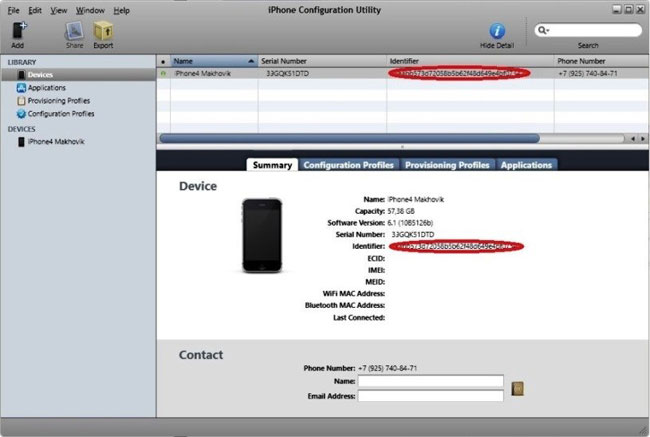The image size is (650, 437).
Task: Click the status dot column header
Action: [163, 61]
